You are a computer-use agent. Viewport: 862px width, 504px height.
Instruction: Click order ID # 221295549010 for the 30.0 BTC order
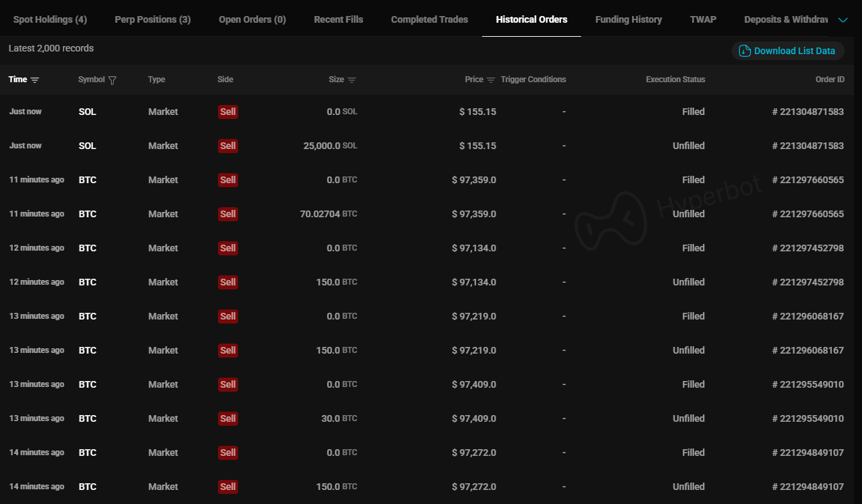click(808, 418)
